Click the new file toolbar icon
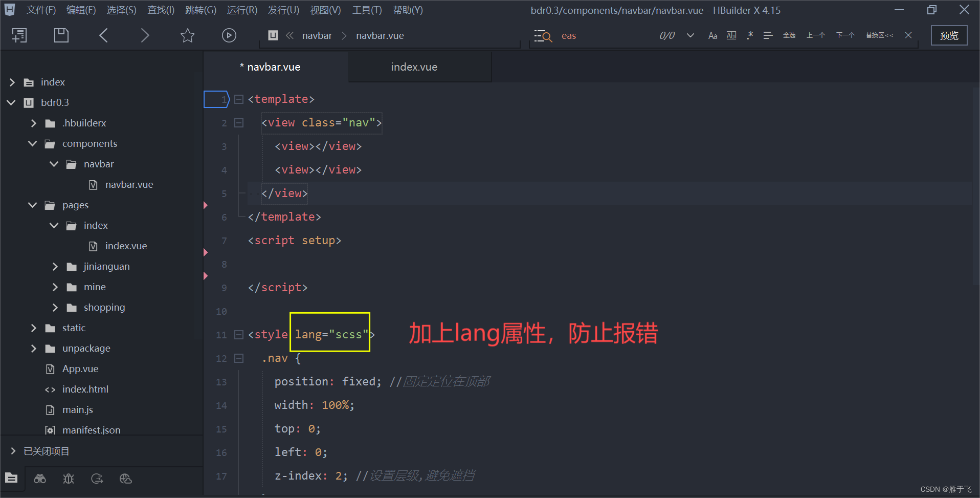This screenshot has height=498, width=980. pyautogui.click(x=19, y=35)
